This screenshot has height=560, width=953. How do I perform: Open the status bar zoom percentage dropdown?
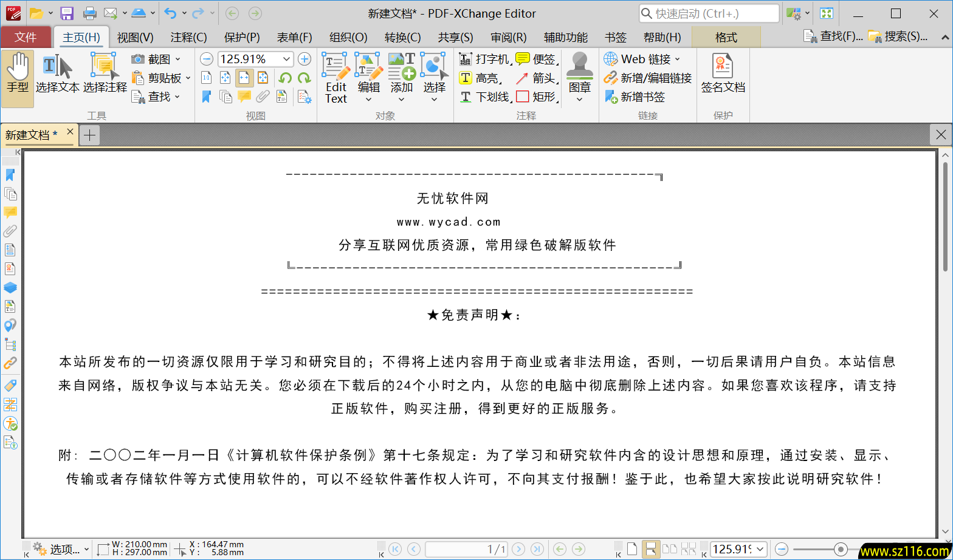pyautogui.click(x=760, y=549)
